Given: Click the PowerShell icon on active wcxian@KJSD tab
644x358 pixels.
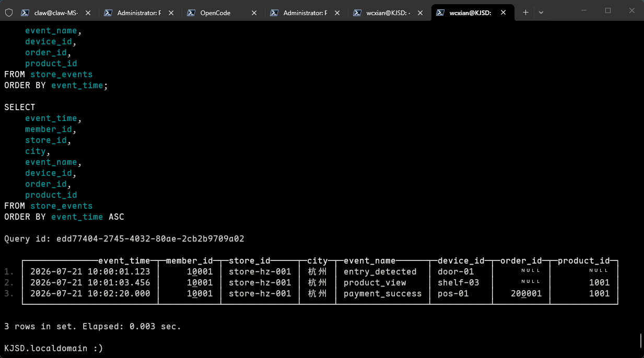Looking at the screenshot, I should tap(440, 13).
